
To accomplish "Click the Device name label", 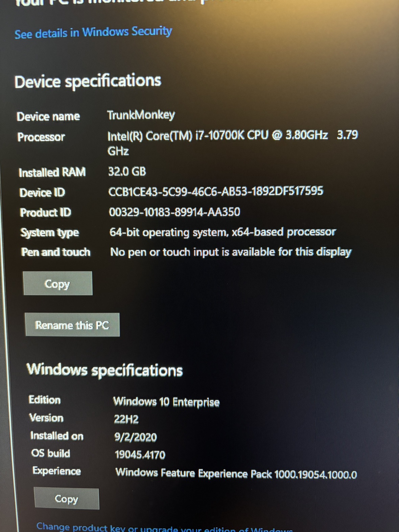I will pos(48,116).
